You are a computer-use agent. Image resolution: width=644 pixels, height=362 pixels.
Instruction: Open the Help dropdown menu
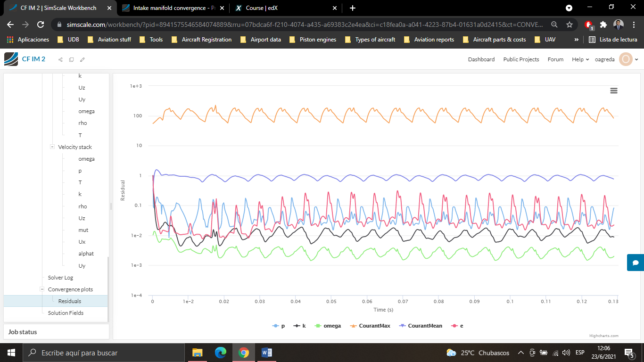580,59
